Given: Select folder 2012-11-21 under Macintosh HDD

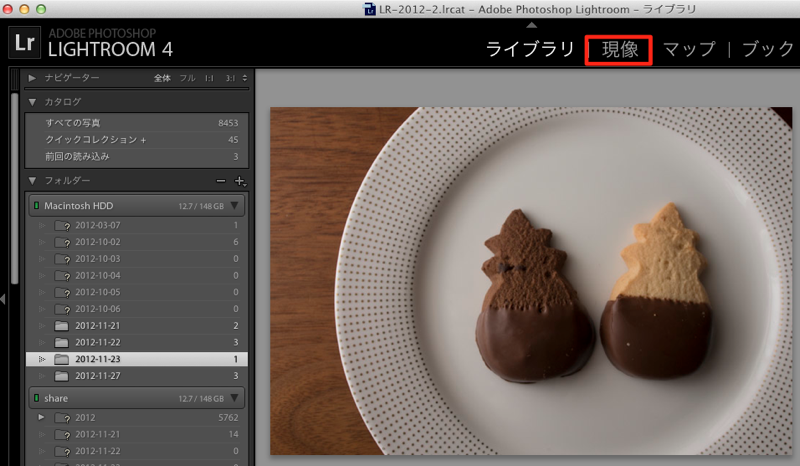Looking at the screenshot, I should tap(137, 326).
